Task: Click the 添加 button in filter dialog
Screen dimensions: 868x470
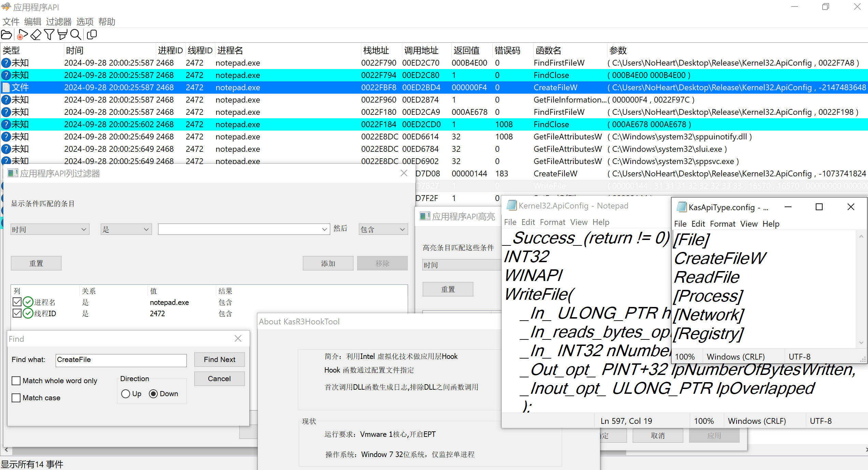Action: click(x=328, y=263)
